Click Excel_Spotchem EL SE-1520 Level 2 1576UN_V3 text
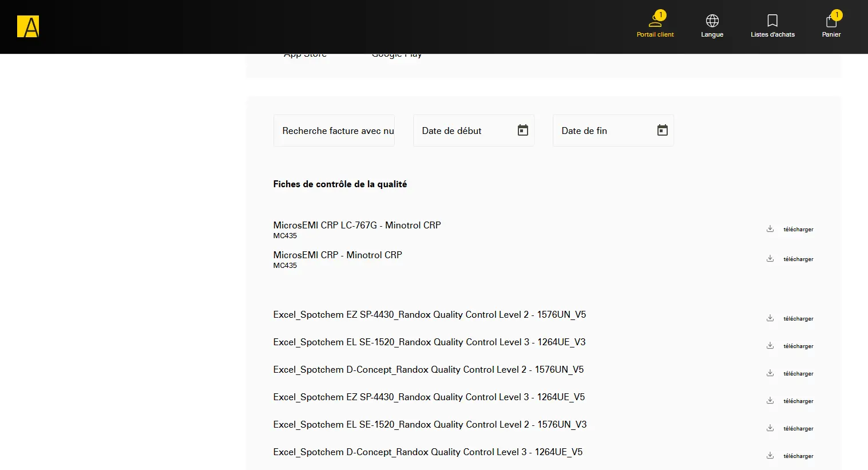 point(430,424)
